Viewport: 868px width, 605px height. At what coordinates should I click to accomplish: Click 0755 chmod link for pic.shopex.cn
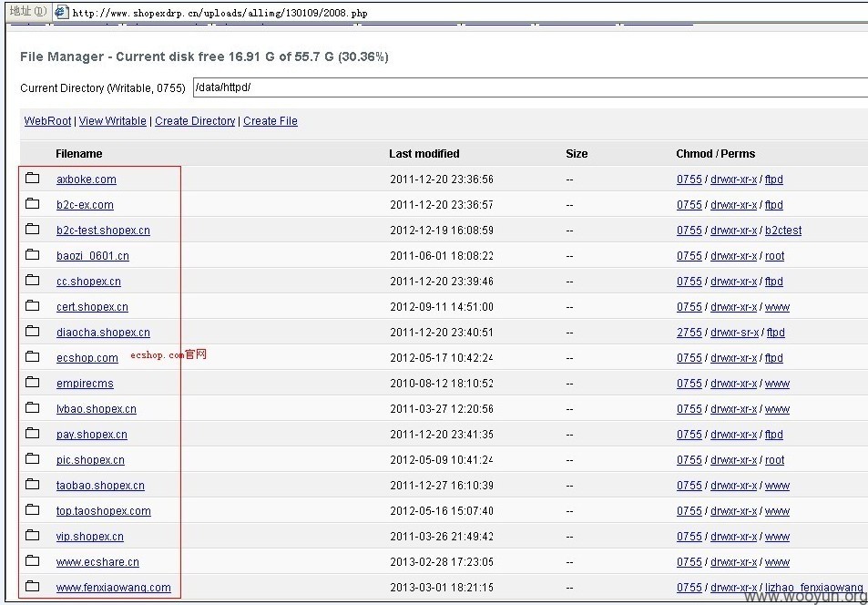[x=689, y=460]
